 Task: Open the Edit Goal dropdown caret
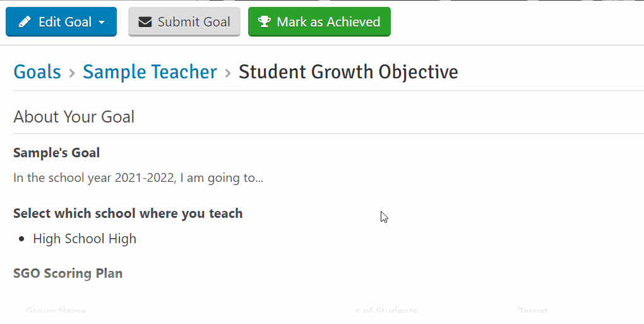102,22
